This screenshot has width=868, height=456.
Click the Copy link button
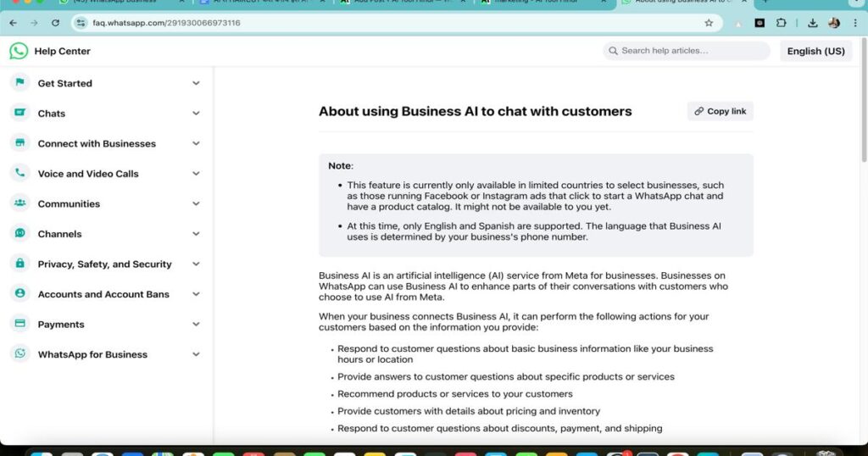[x=721, y=111]
